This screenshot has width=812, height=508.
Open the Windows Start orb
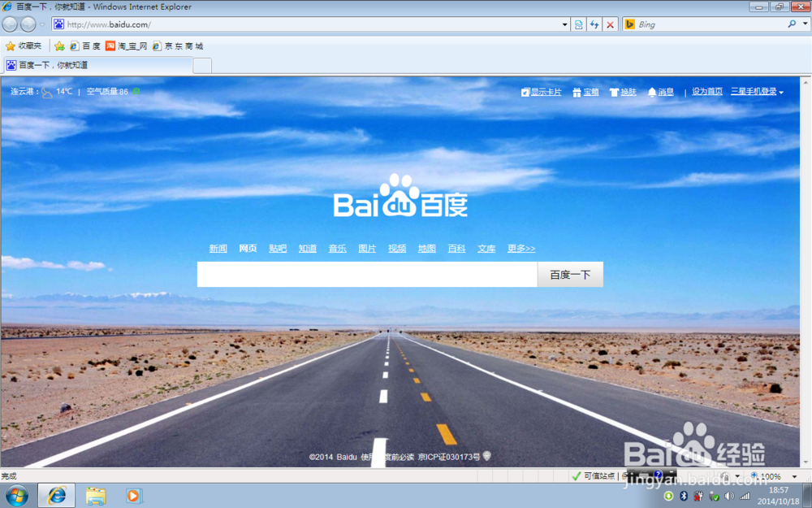17,495
